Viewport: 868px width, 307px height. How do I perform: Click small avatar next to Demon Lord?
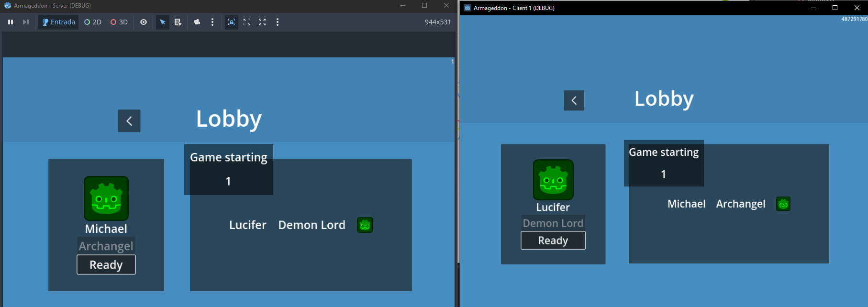pos(365,225)
